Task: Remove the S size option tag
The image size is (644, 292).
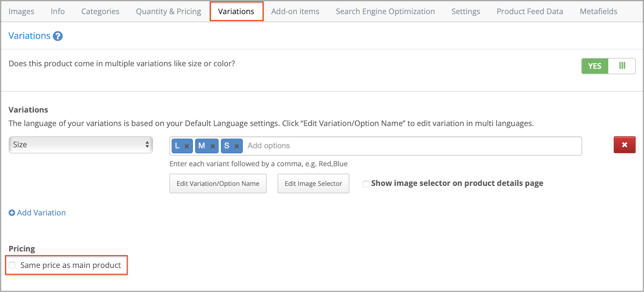Action: (237, 146)
